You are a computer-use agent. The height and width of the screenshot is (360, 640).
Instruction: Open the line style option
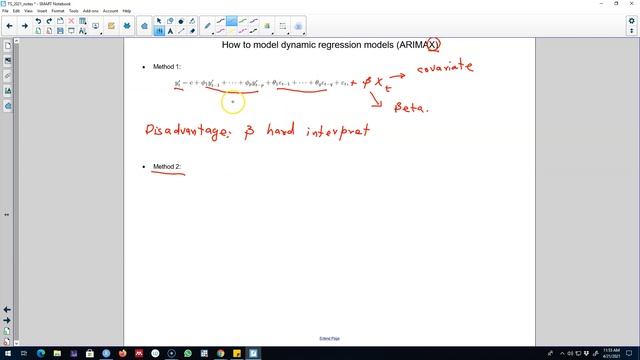click(x=282, y=26)
